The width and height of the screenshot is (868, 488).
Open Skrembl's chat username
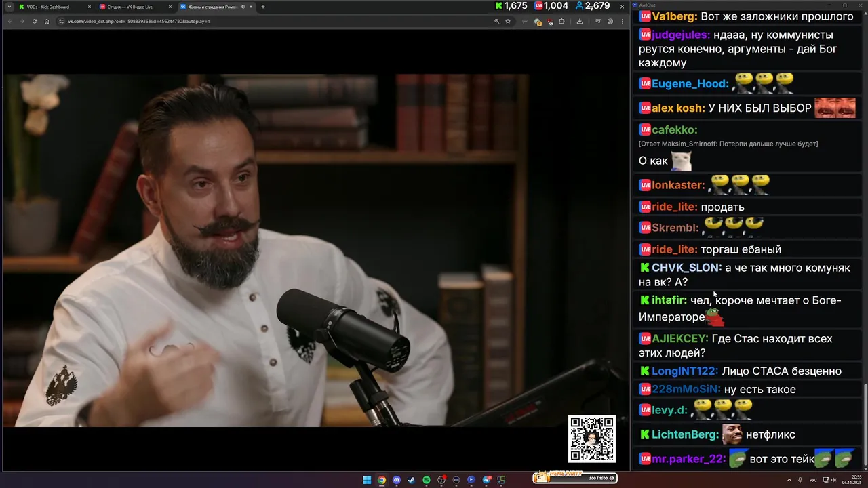coord(675,228)
